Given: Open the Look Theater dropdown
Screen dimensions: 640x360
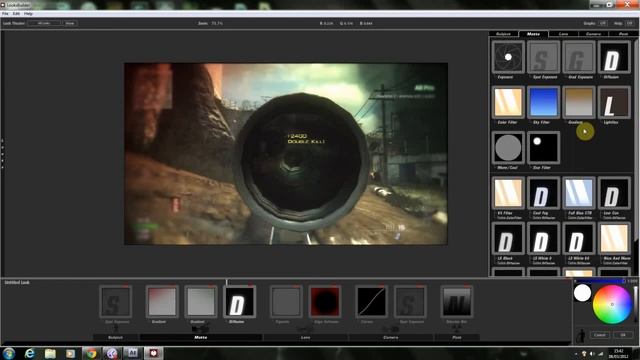Looking at the screenshot, I should [x=44, y=23].
